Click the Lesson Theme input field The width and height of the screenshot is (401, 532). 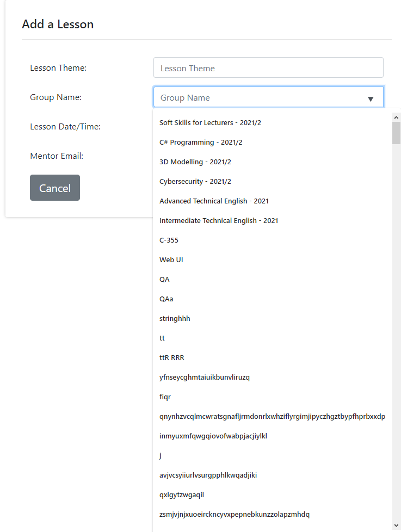tap(268, 67)
